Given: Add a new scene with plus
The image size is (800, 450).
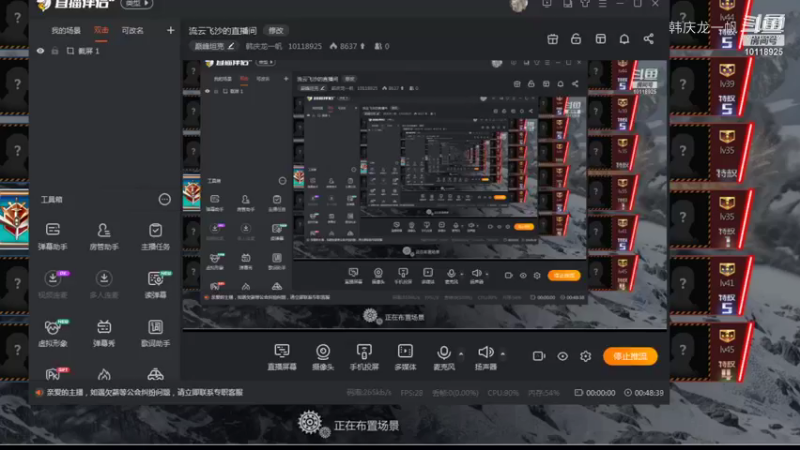Looking at the screenshot, I should (170, 31).
